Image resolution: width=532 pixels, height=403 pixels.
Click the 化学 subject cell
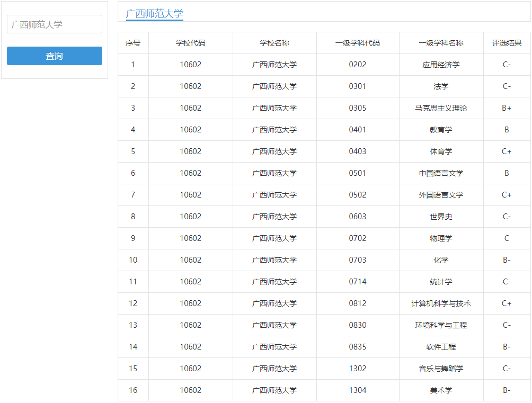tap(441, 260)
